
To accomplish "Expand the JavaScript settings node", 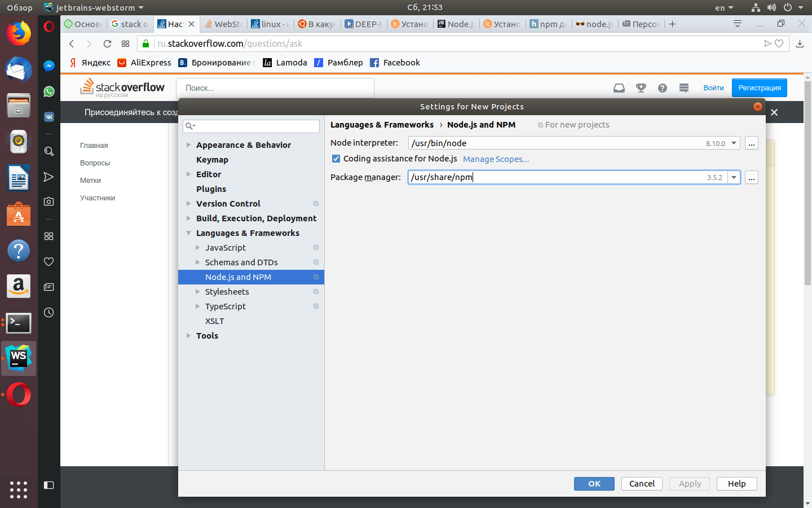I will tap(197, 248).
